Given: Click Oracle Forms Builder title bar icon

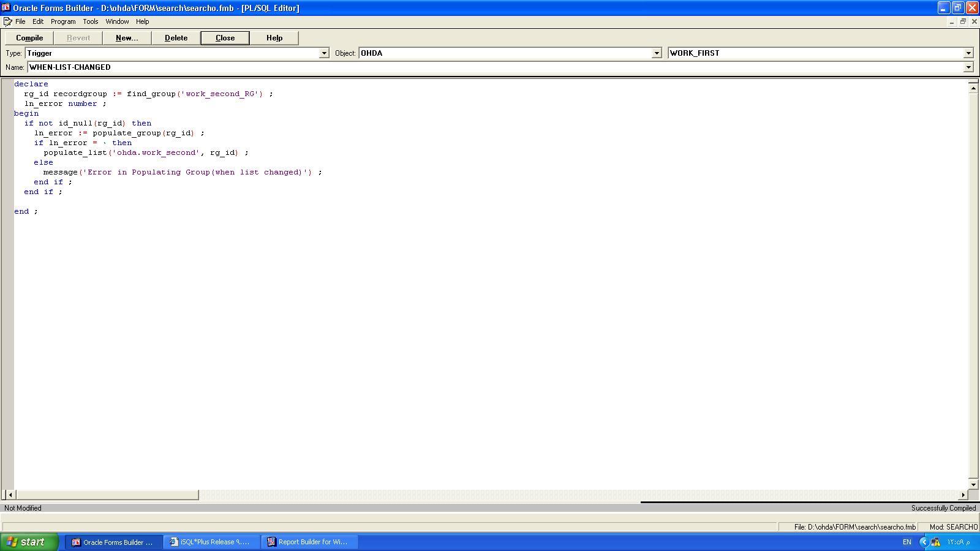Looking at the screenshot, I should click(x=6, y=8).
